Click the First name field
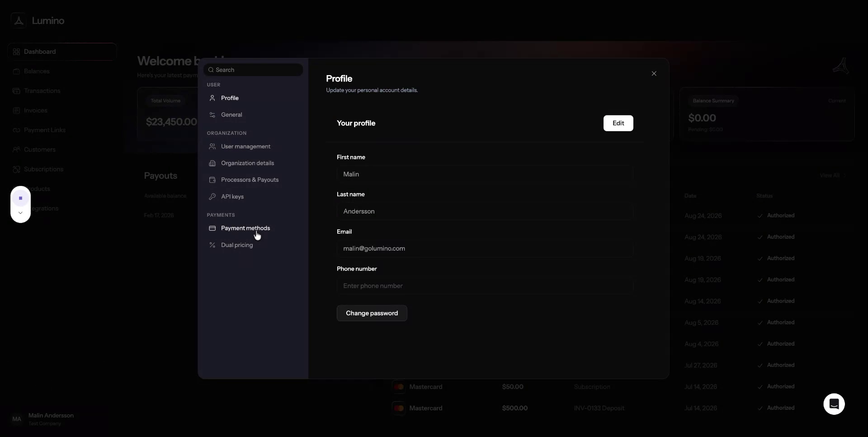The width and height of the screenshot is (868, 437). click(x=485, y=174)
